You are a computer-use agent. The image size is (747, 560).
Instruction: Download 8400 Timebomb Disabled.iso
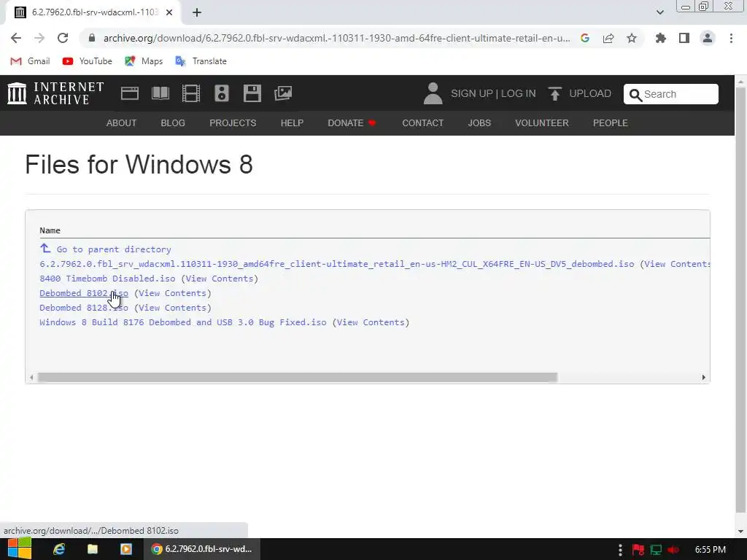tap(107, 279)
